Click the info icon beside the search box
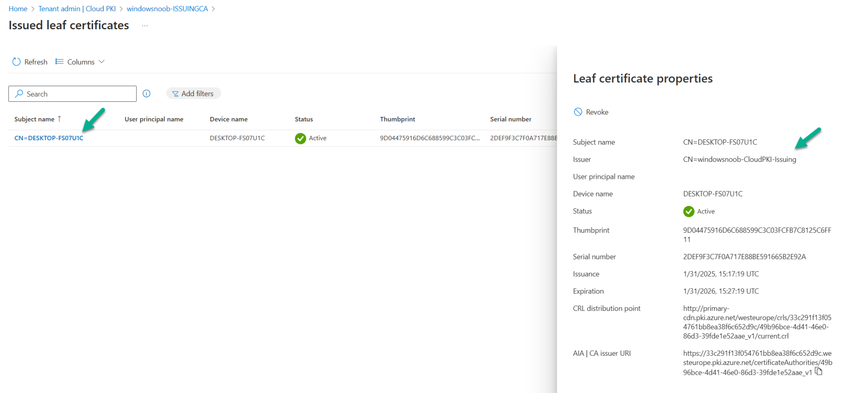This screenshot has height=393, width=868. pyautogui.click(x=147, y=94)
